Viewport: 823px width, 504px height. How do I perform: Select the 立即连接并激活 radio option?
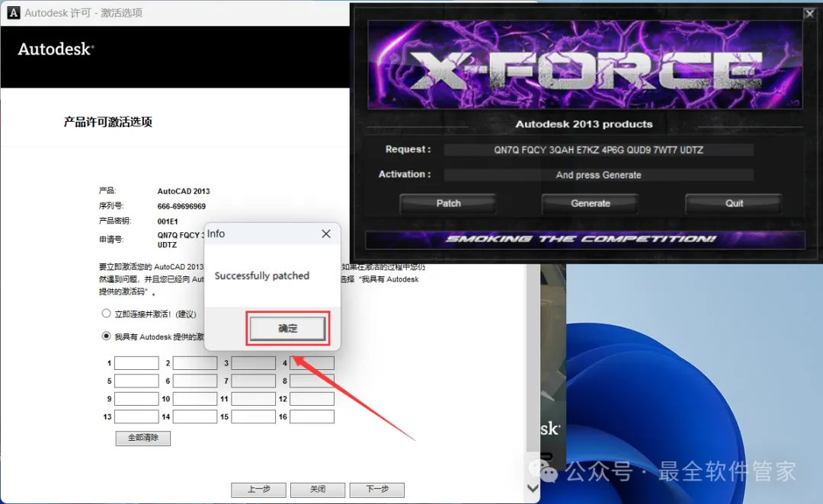(x=106, y=314)
